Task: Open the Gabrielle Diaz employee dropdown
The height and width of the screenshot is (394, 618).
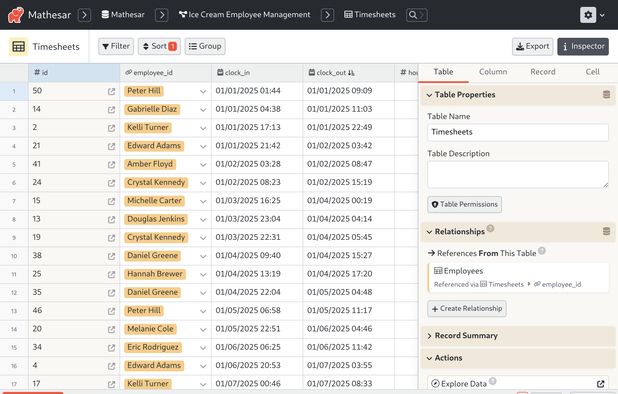Action: click(203, 110)
